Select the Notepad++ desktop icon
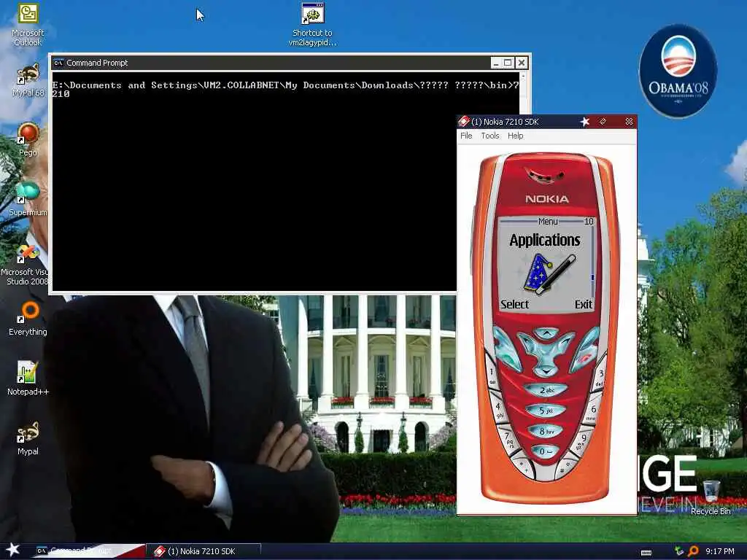Viewport: 747px width, 560px height. coord(28,378)
